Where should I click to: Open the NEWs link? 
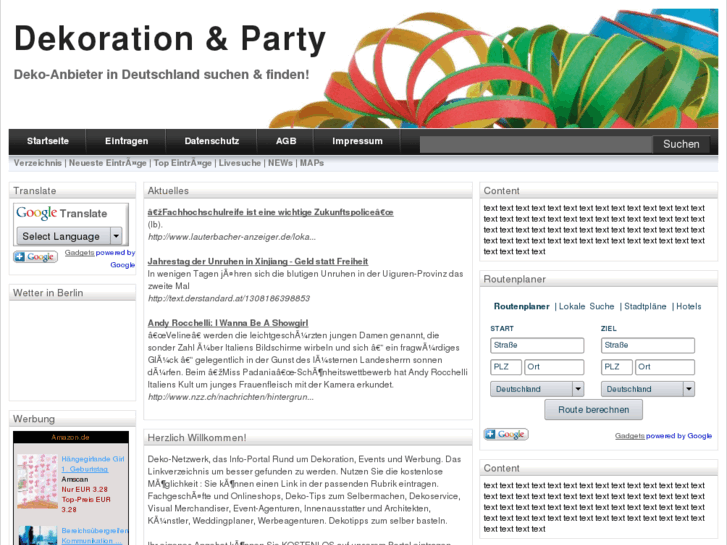point(280,163)
